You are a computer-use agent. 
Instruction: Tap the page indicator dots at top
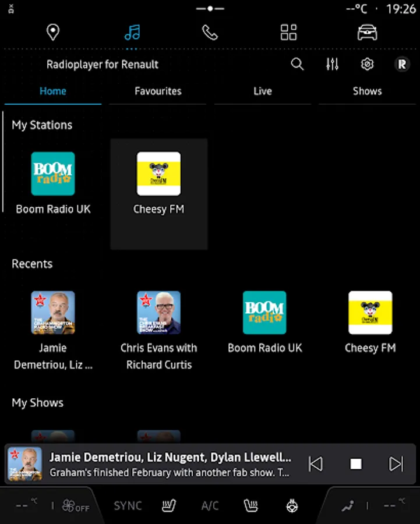point(210,9)
